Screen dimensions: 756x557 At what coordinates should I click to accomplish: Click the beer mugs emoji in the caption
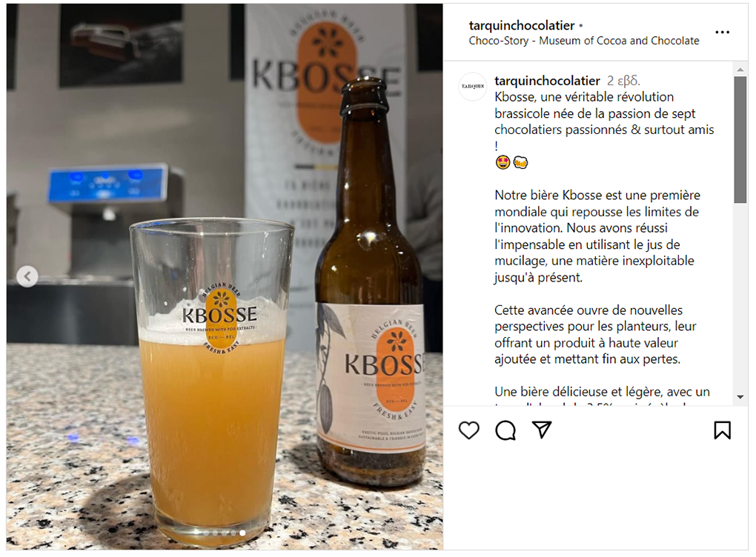520,162
